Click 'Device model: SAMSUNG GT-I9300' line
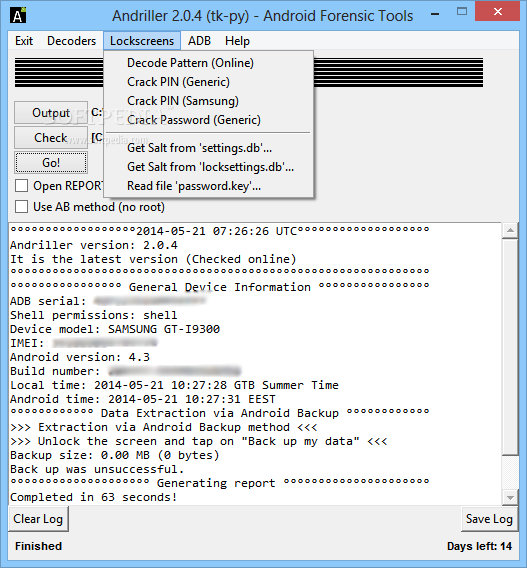The width and height of the screenshot is (527, 568). [115, 329]
